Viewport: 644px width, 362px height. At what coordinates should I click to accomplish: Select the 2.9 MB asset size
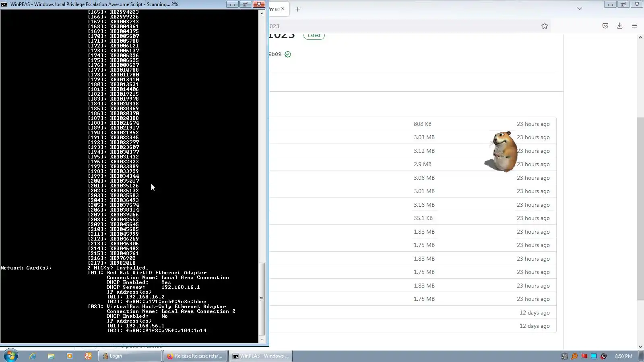click(x=422, y=164)
